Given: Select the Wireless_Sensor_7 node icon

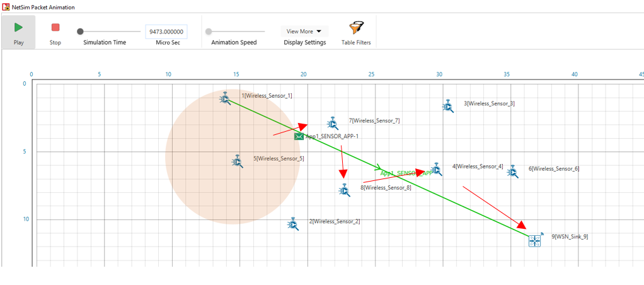Looking at the screenshot, I should [x=333, y=123].
